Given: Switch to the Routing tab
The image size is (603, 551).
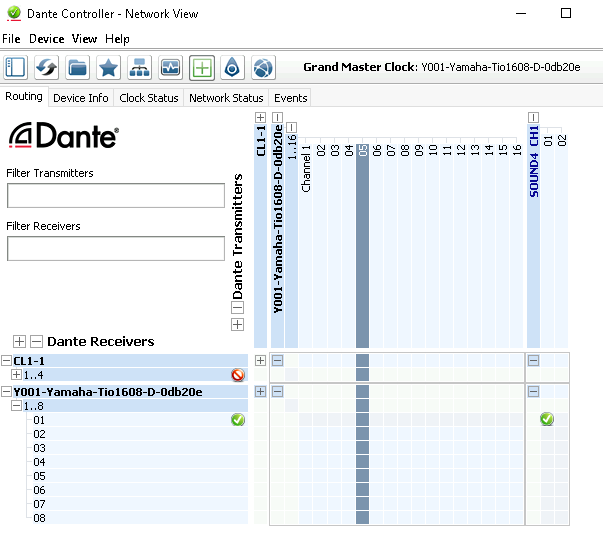Looking at the screenshot, I should click(x=24, y=96).
